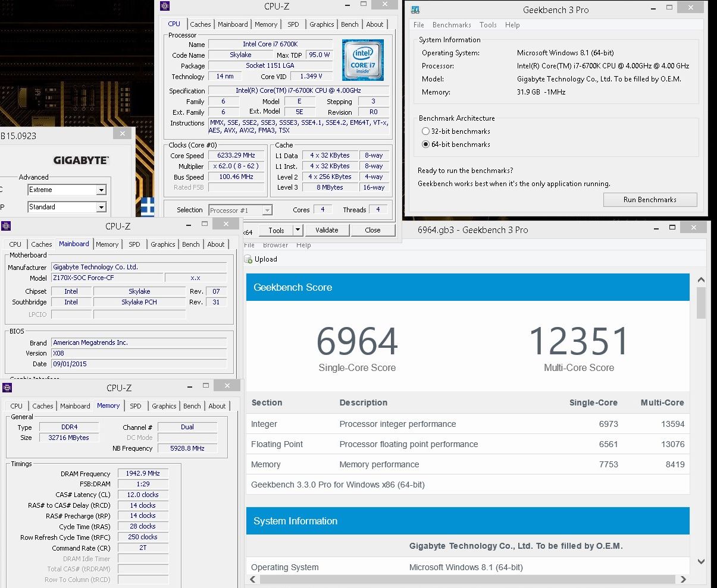Select the 64-bit benchmarks radio button
The image size is (717, 588).
(x=425, y=144)
